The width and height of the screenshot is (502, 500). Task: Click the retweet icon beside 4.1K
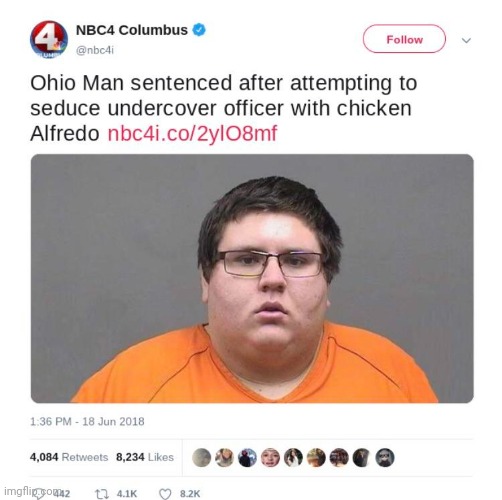pos(102,494)
